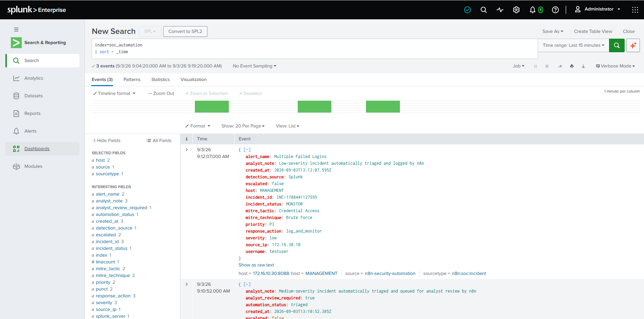644x319 pixels.
Task: Open the settings gear icon
Action: pyautogui.click(x=516, y=10)
